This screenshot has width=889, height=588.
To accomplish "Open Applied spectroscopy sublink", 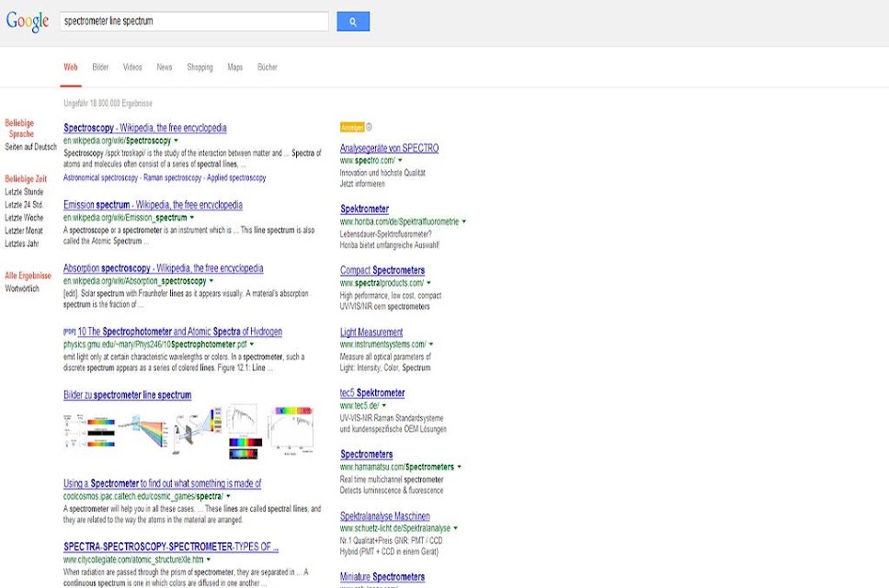I will click(236, 178).
